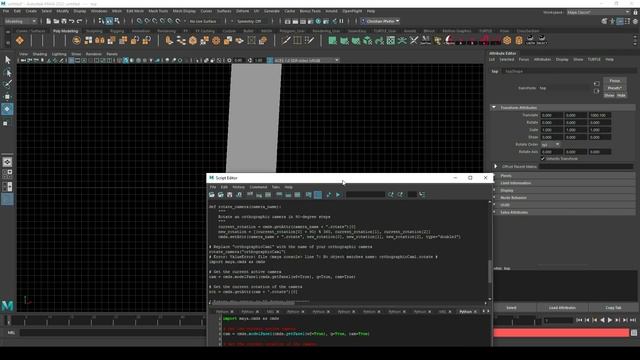640x360 pixels.
Task: Click the Translate X value field
Action: (x=551, y=115)
